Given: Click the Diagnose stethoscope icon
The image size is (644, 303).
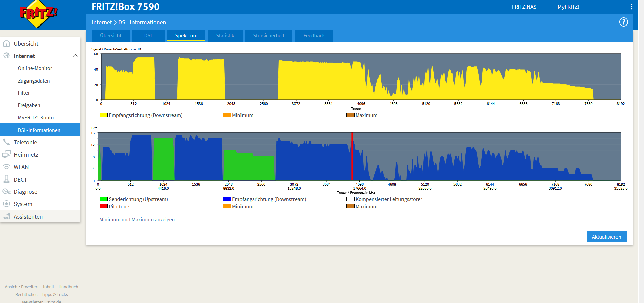Looking at the screenshot, I should pos(6,192).
